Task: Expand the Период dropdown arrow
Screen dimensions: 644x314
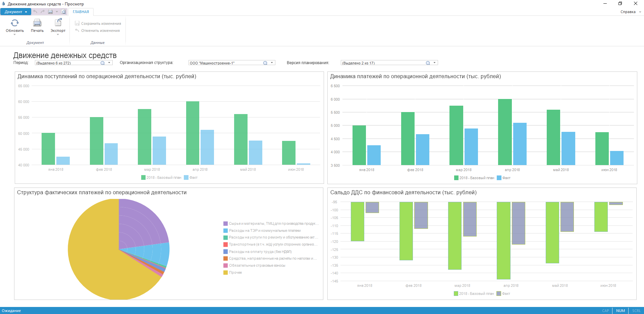Action: click(109, 63)
